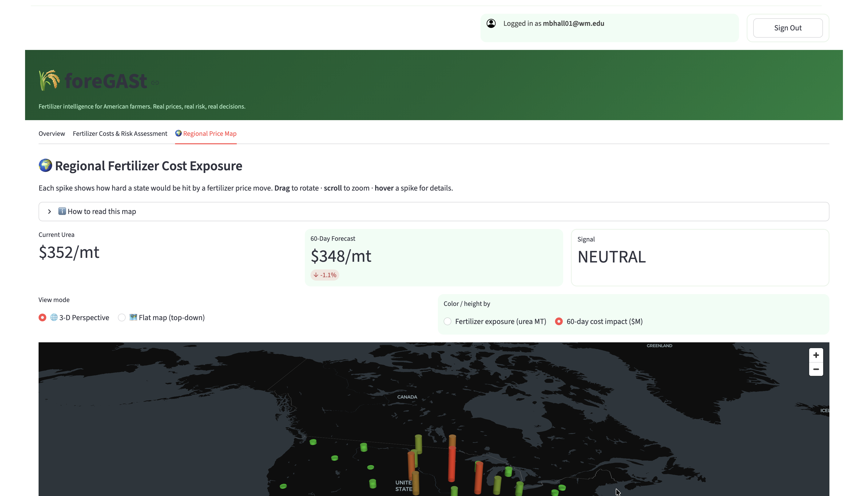Select 3-D Perspective view mode
Viewport: 868px width, 496px height.
42,317
